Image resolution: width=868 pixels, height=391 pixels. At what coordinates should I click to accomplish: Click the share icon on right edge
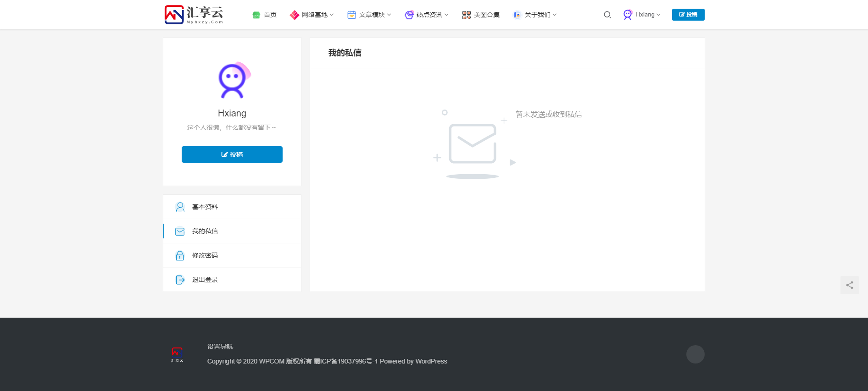pyautogui.click(x=849, y=285)
